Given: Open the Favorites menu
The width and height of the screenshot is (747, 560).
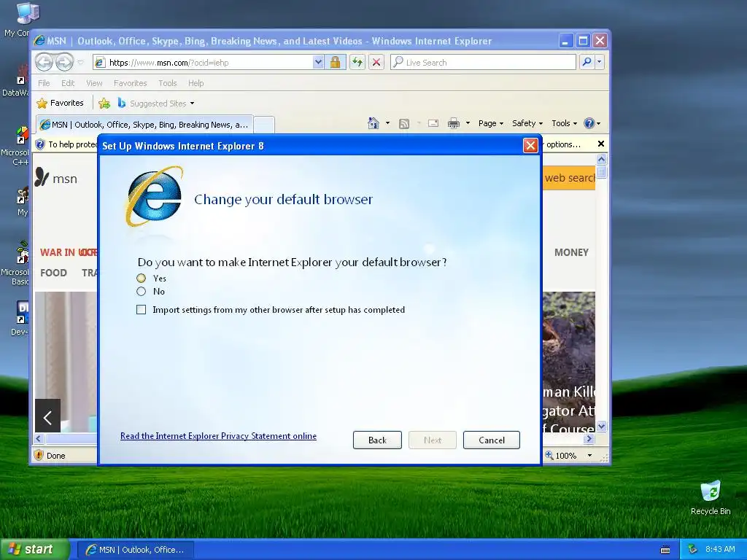Looking at the screenshot, I should (x=130, y=83).
